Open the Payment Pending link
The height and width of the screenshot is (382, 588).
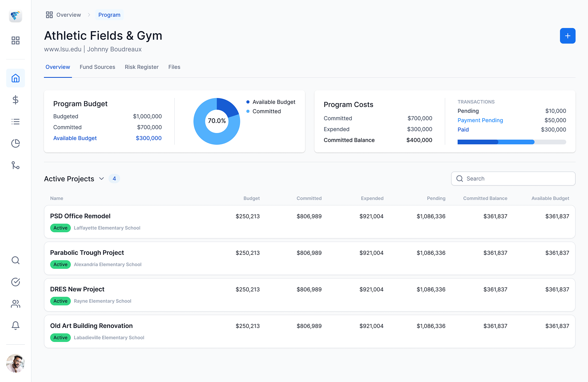point(480,120)
